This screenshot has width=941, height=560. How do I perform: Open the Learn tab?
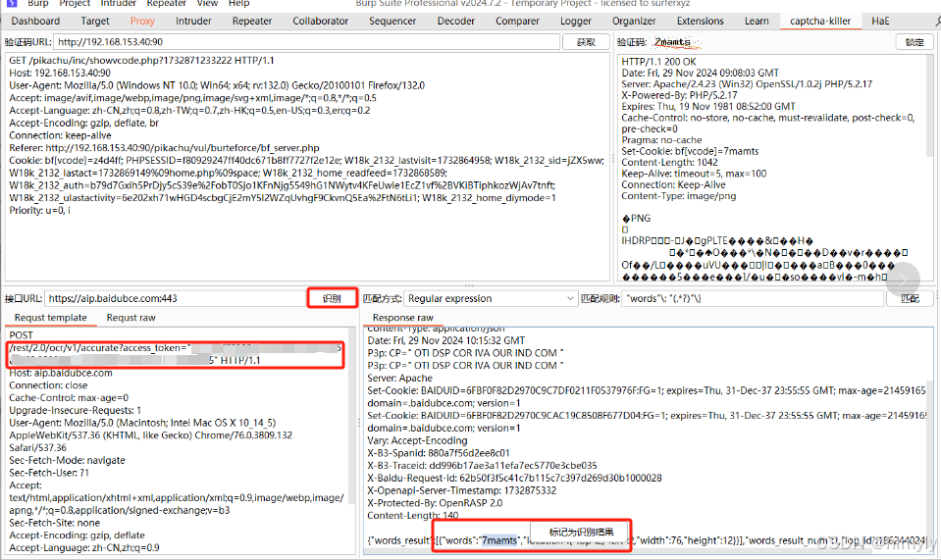[757, 21]
